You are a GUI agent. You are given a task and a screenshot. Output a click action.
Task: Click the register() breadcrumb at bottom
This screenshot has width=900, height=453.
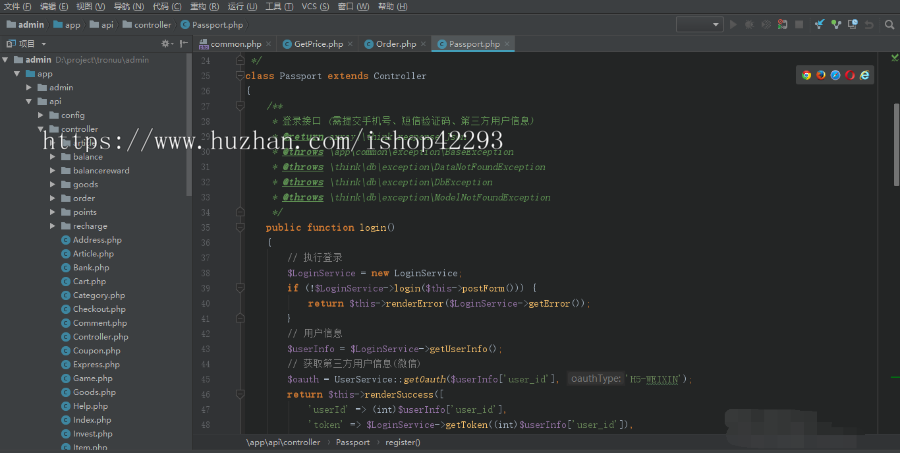403,442
